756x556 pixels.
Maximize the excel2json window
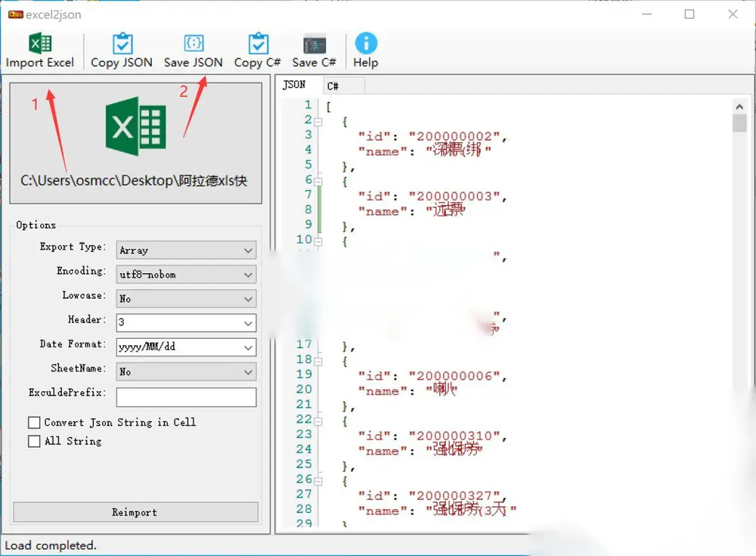[689, 14]
